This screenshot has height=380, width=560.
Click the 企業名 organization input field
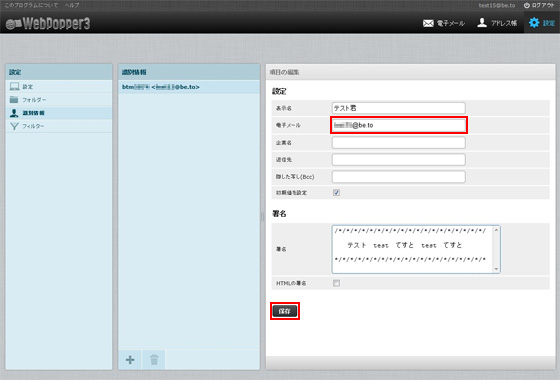399,142
